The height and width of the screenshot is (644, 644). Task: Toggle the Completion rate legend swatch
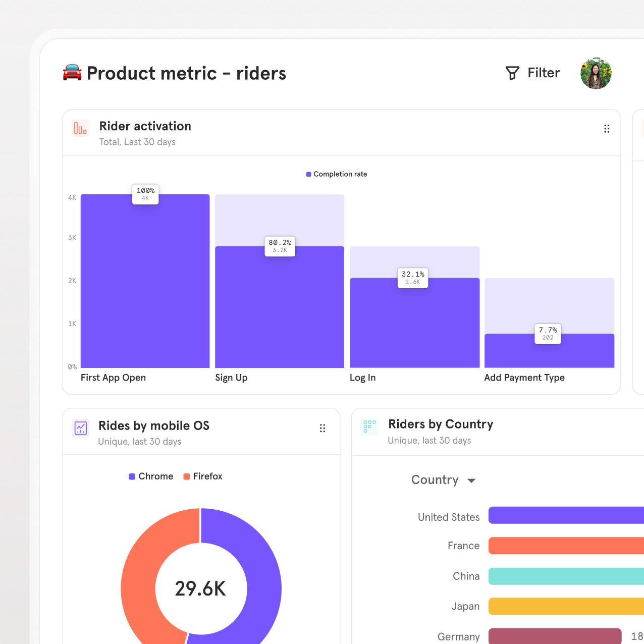click(309, 174)
